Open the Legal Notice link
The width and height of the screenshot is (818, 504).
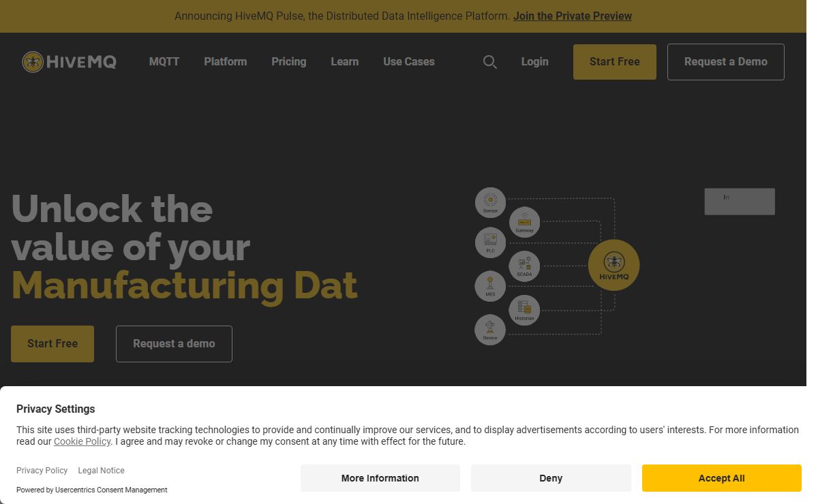[102, 471]
